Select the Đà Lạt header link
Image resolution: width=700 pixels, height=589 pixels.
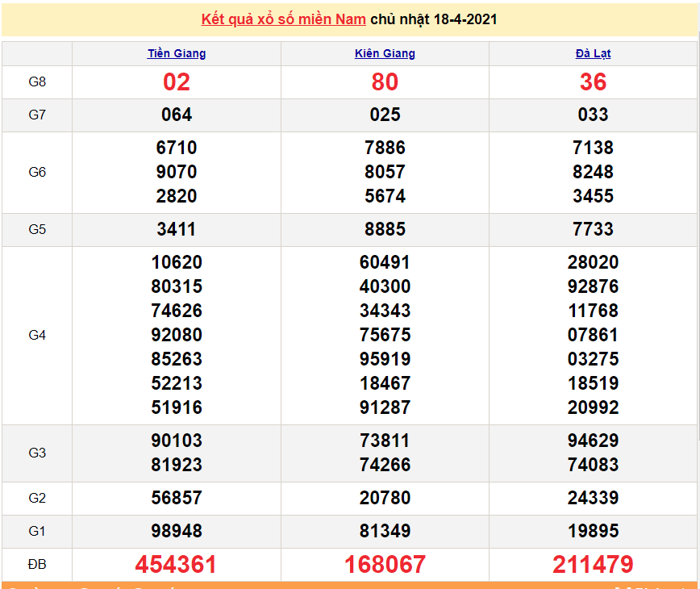(593, 54)
